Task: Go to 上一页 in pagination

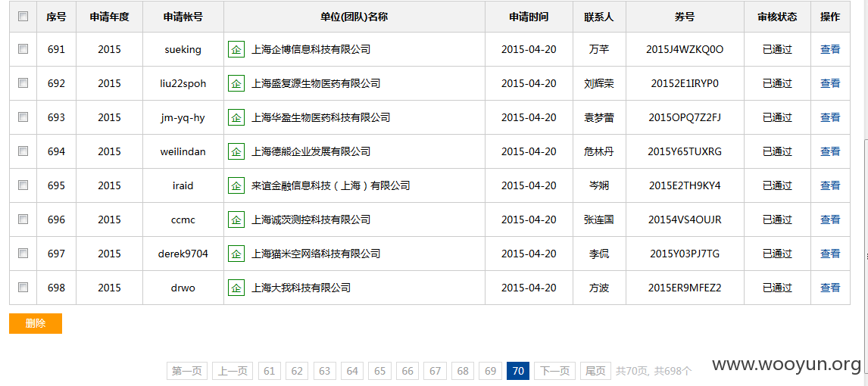Action: tap(233, 371)
